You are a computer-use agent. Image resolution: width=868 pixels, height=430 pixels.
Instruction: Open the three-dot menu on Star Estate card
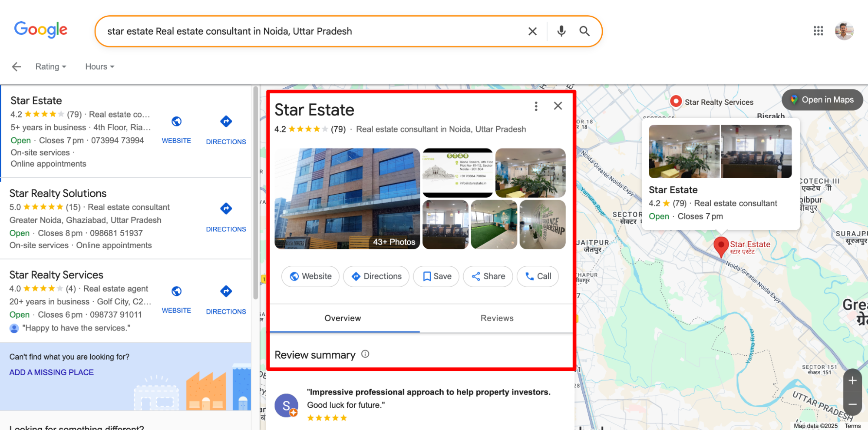pyautogui.click(x=536, y=106)
